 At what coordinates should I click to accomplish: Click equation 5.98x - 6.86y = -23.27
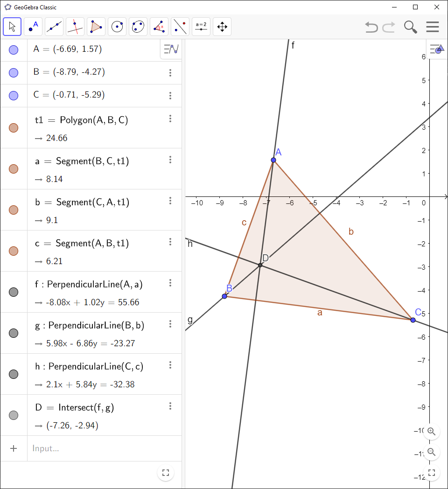pos(91,343)
